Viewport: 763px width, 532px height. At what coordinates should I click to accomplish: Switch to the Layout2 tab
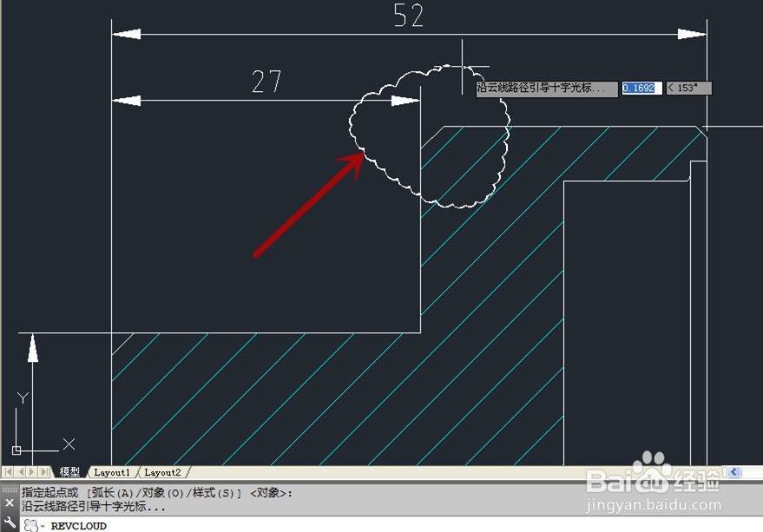pos(162,472)
